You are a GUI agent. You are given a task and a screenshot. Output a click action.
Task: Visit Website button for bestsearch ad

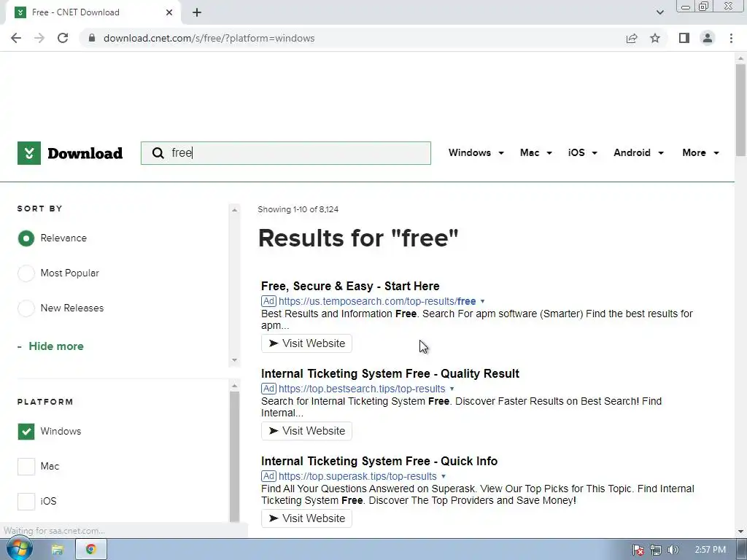coord(306,431)
